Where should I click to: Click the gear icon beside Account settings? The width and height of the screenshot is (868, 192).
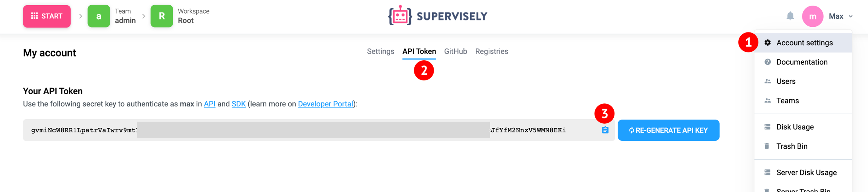(767, 43)
